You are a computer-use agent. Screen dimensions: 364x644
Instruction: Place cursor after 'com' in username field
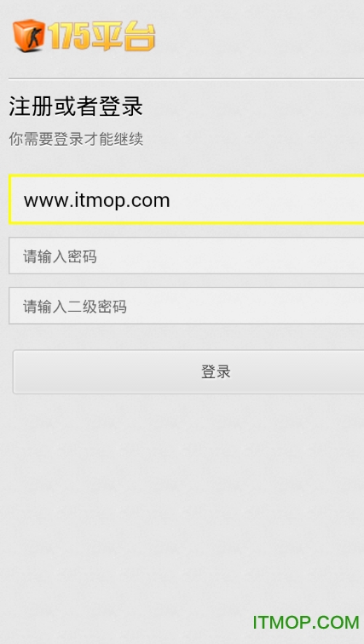(170, 200)
